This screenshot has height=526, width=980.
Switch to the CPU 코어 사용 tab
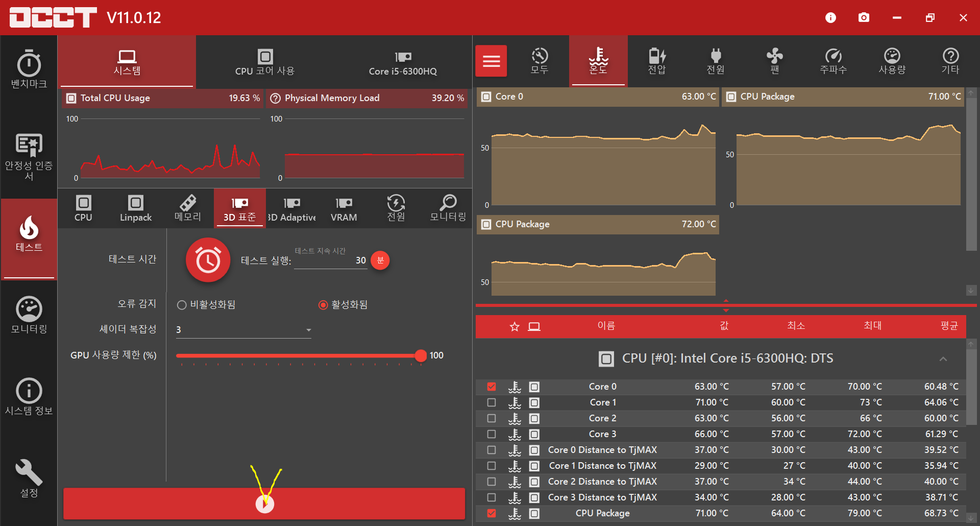coord(265,62)
